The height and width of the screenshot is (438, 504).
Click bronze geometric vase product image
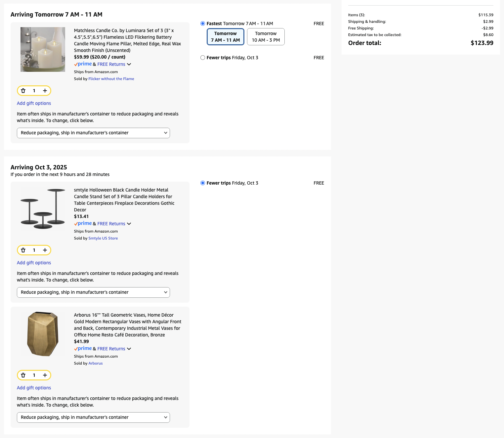tap(43, 334)
